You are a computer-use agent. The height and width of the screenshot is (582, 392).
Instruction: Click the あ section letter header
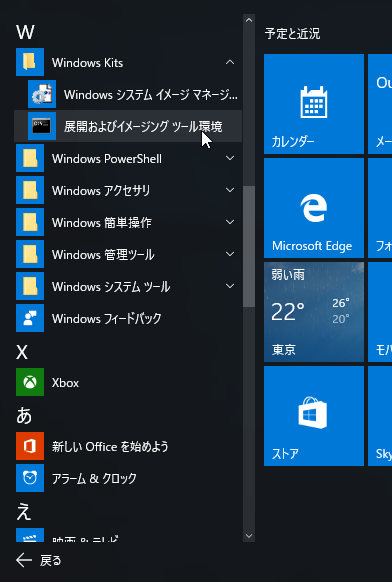pos(24,416)
